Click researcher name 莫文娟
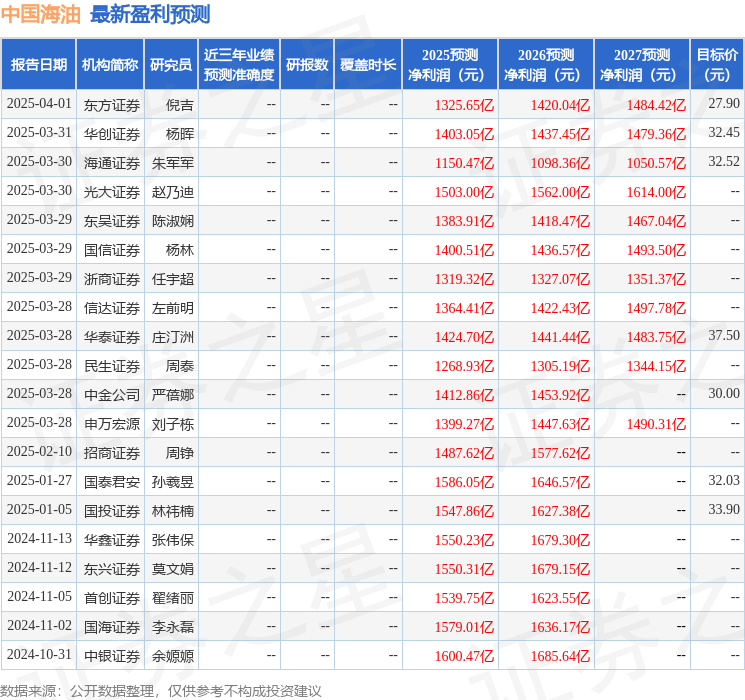 coord(173,569)
